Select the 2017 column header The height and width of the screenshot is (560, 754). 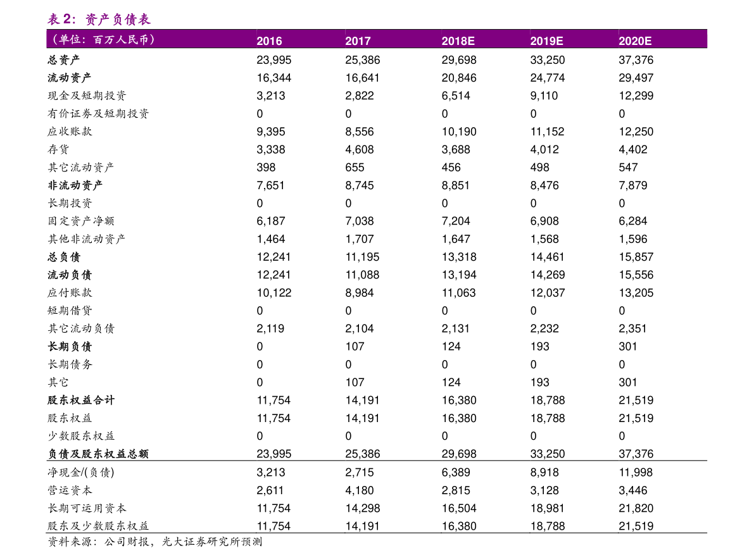(x=358, y=41)
